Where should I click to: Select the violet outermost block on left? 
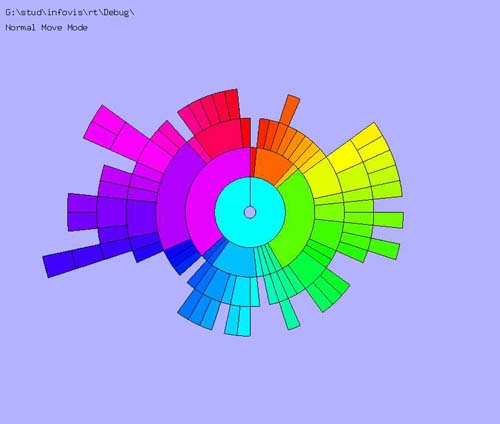pyautogui.click(x=83, y=212)
